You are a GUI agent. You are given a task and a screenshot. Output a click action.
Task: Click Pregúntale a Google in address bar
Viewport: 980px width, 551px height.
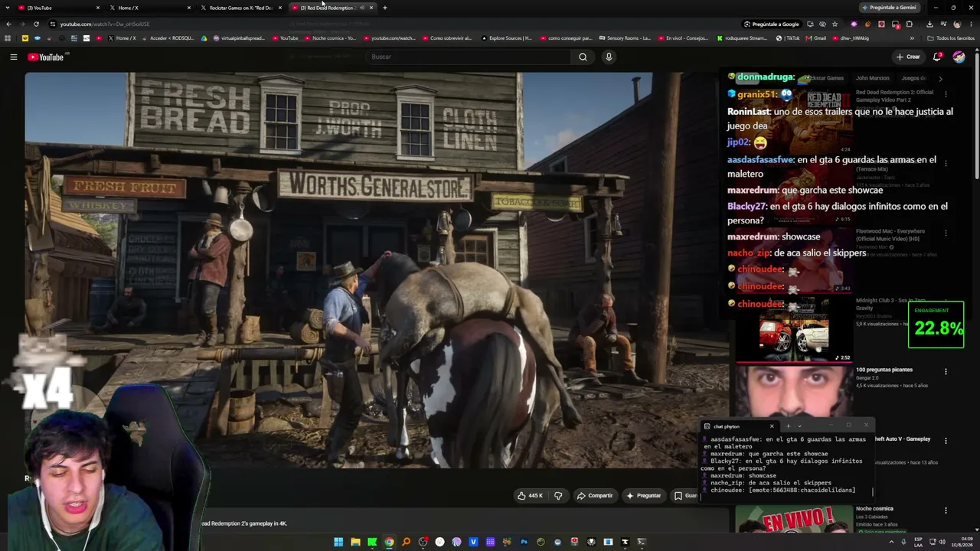[x=771, y=24]
